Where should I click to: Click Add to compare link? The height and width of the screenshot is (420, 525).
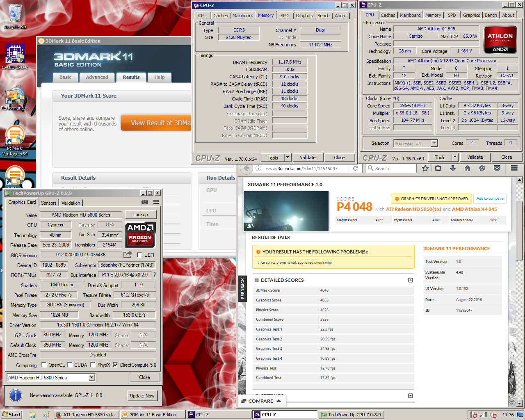pyautogui.click(x=490, y=199)
